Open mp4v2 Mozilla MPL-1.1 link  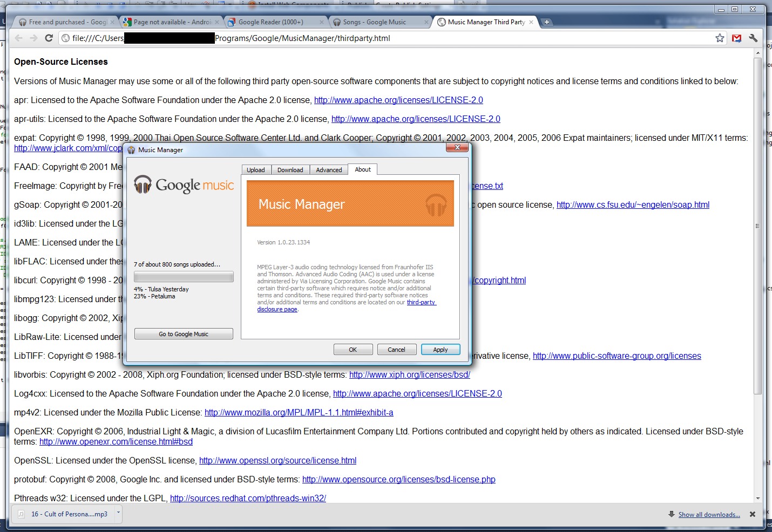299,413
